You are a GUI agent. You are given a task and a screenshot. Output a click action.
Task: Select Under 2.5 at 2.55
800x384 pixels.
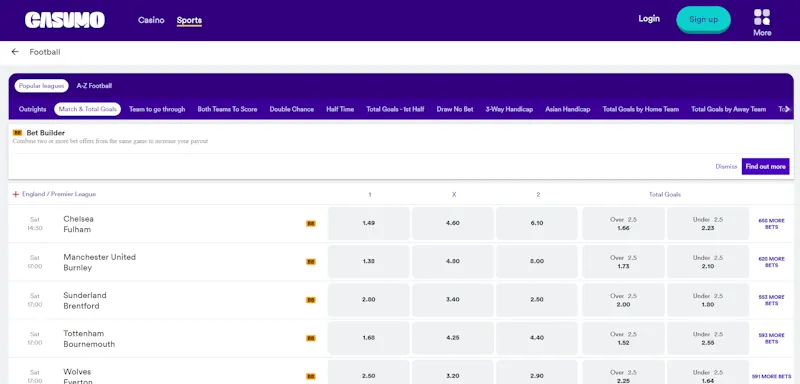[x=708, y=338]
